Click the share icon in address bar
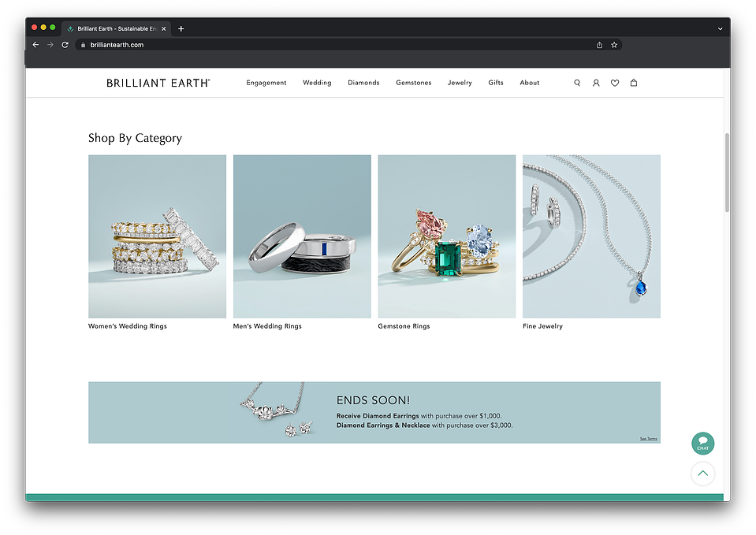 pyautogui.click(x=599, y=45)
